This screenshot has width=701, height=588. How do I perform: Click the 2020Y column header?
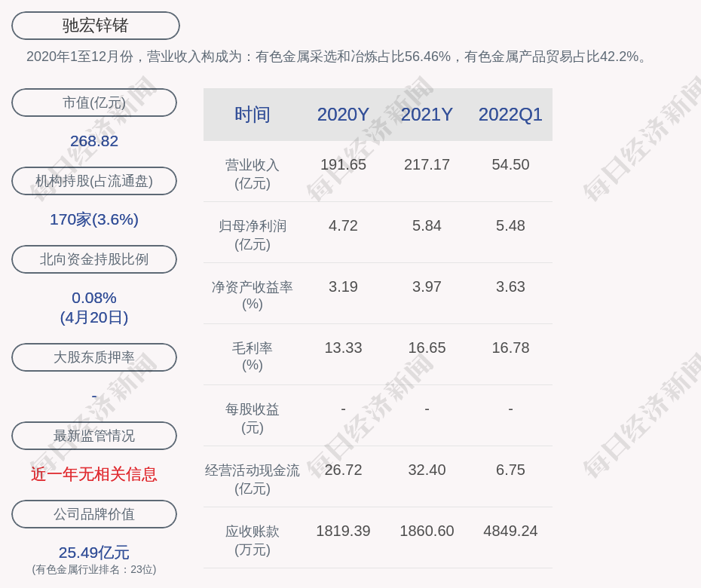(x=343, y=115)
